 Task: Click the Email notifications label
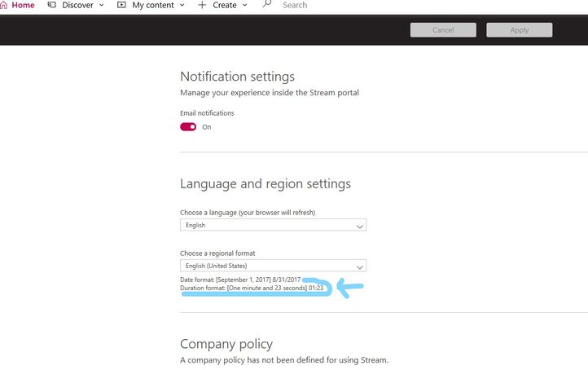point(207,113)
